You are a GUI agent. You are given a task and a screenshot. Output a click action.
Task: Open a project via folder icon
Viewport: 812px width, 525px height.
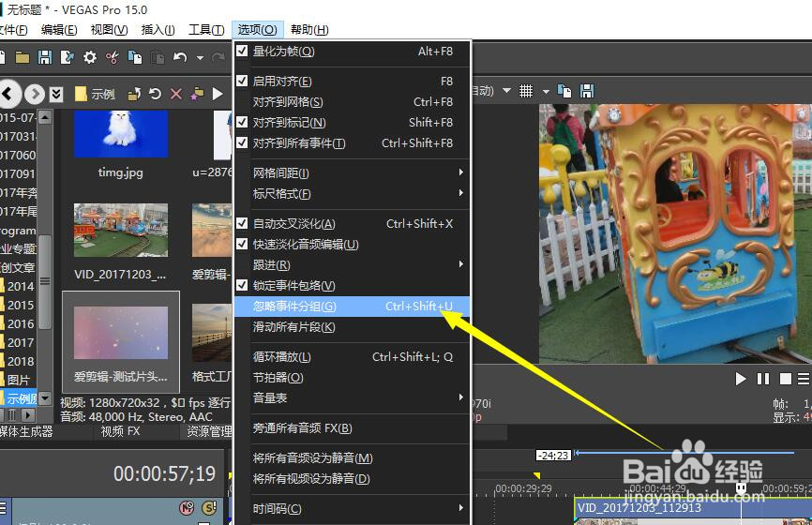[23, 57]
